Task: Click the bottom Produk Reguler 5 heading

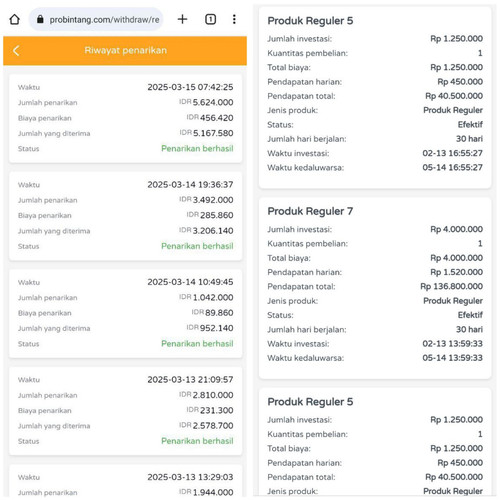Action: [310, 402]
